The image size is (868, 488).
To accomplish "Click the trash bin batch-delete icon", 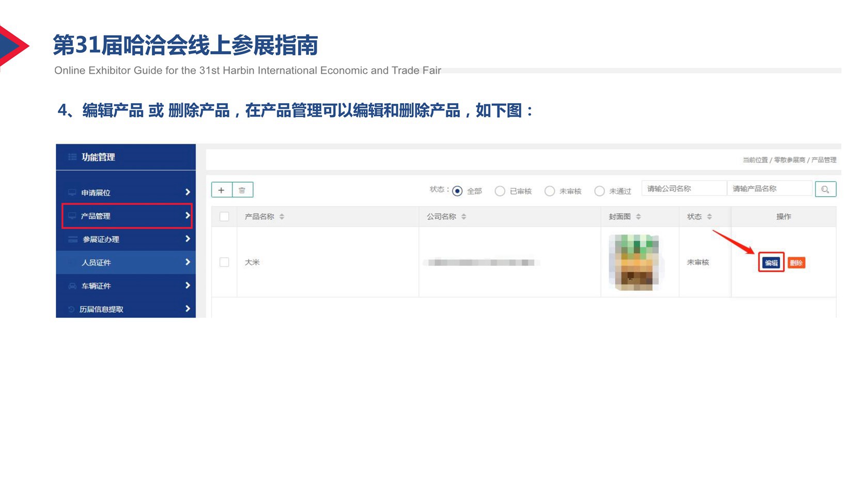I will (x=242, y=190).
